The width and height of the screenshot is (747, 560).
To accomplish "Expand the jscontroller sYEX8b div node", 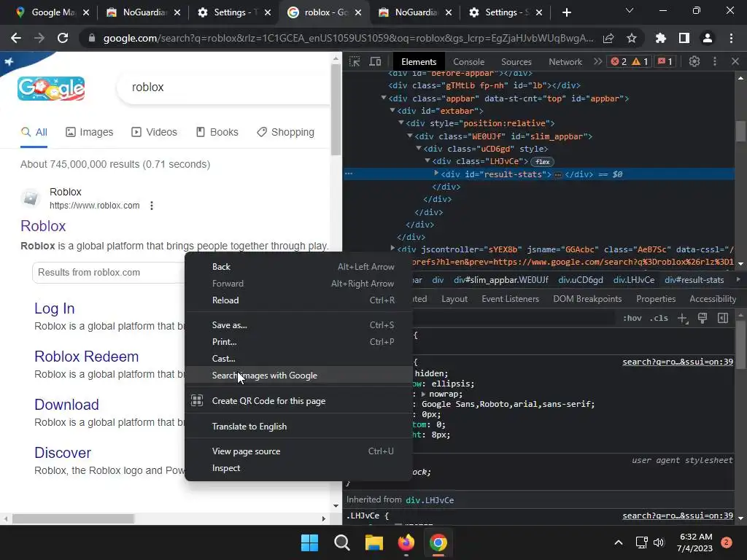I will click(392, 249).
